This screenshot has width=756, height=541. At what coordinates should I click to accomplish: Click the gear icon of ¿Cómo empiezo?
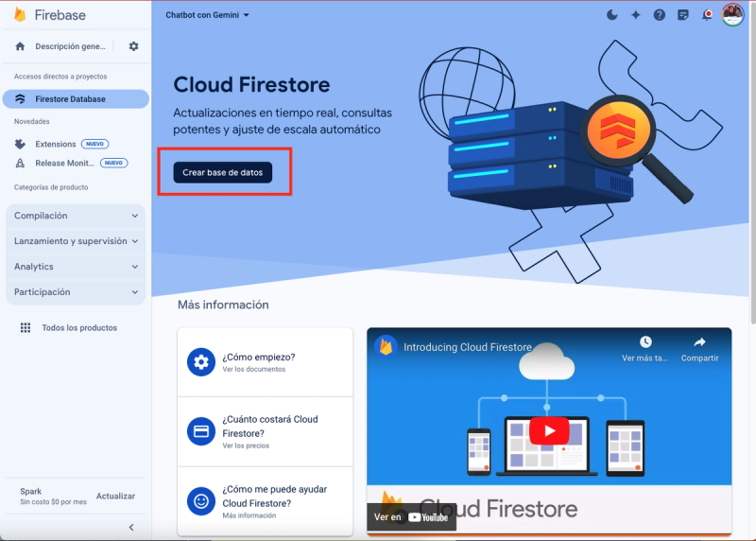[x=201, y=362]
